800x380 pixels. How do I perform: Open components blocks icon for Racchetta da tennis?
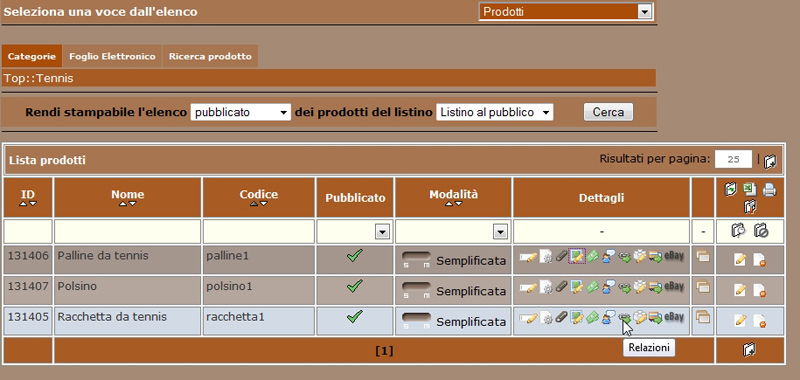click(x=640, y=317)
